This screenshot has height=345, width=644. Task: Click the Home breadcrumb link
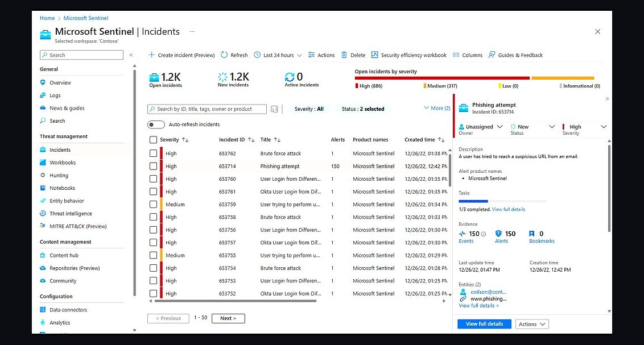(47, 18)
